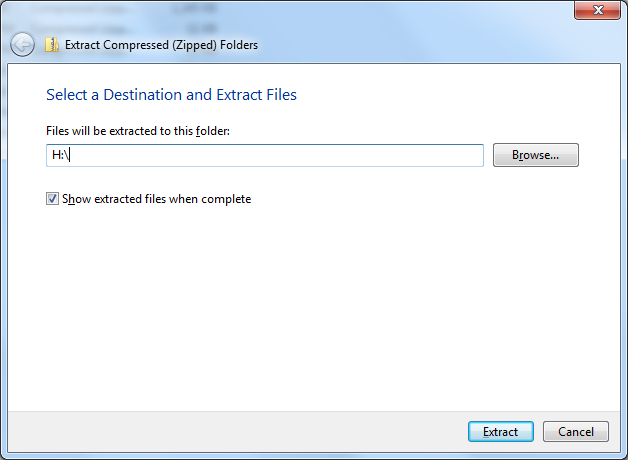Click the zipped folder icon in title bar
The width and height of the screenshot is (628, 460).
(x=52, y=45)
